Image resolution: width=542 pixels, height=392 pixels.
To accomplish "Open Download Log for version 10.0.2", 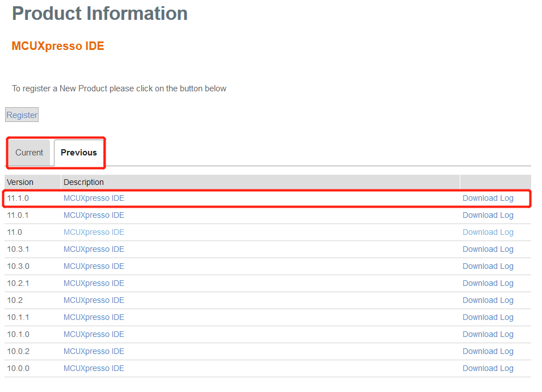I will [x=488, y=351].
